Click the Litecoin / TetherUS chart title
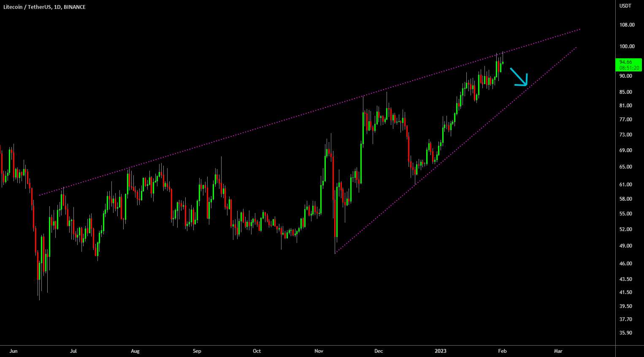 pos(44,7)
